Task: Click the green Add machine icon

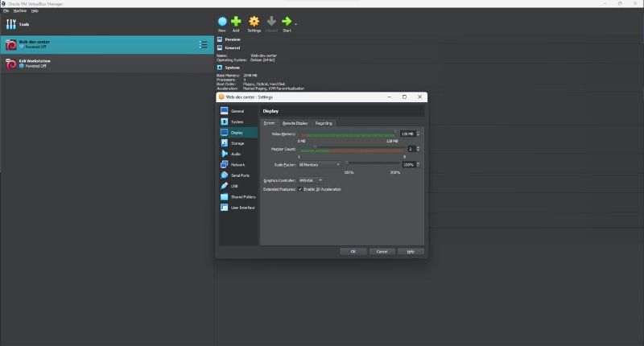Action: [236, 22]
